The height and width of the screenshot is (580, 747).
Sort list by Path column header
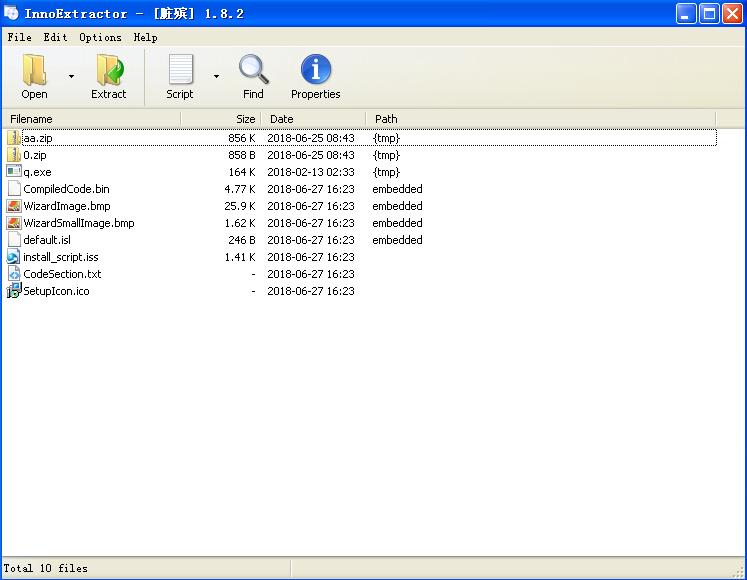pyautogui.click(x=541, y=119)
